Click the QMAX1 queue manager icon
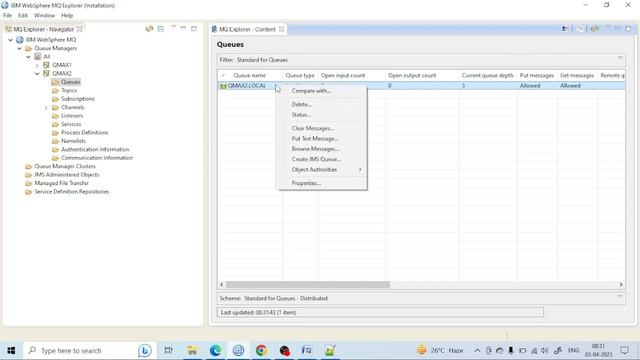 pyautogui.click(x=46, y=65)
